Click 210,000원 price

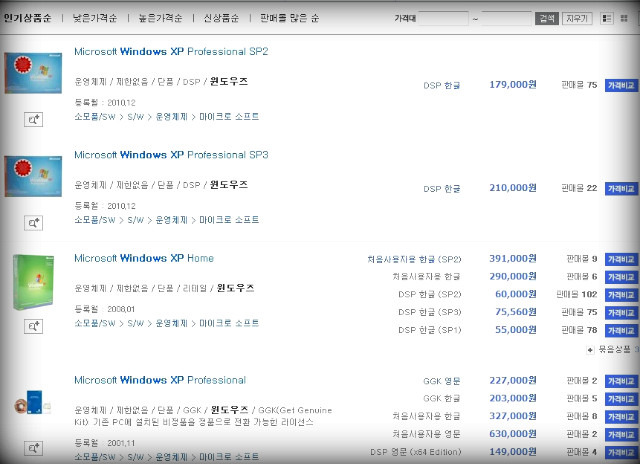click(x=513, y=188)
